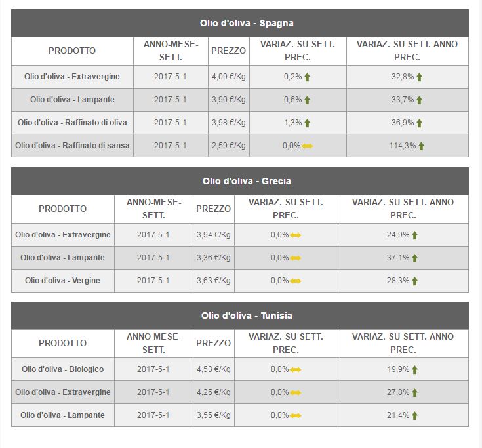Click yellow arrow in Grecia Extravergine row
Screen dimensions: 482x448
[x=295, y=235]
